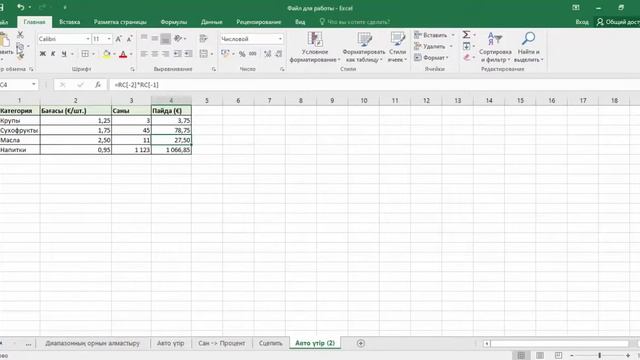The width and height of the screenshot is (640, 360).
Task: Select the Сцепить sheet tab
Action: tap(271, 343)
